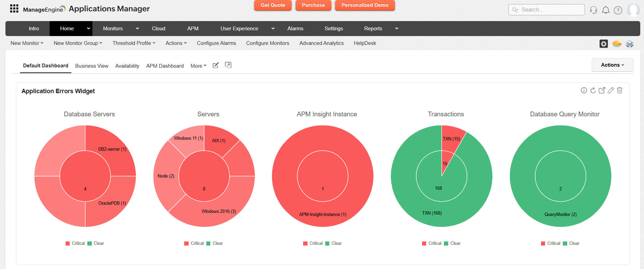Screen dimensions: 644x269
Task: Open the Actions button dropdown on the right
Action: (x=612, y=65)
